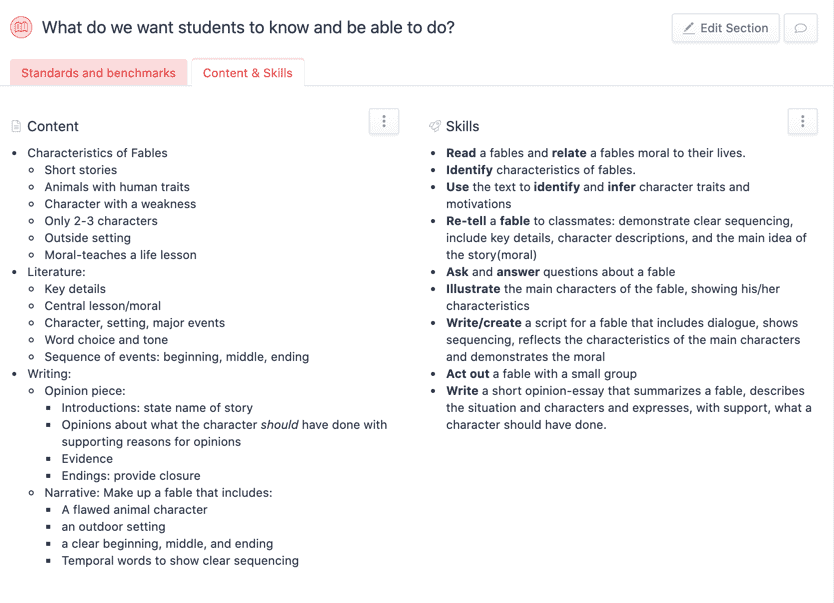The width and height of the screenshot is (834, 603).
Task: Click the "Narrative: Make up a fable" item
Action: click(158, 493)
